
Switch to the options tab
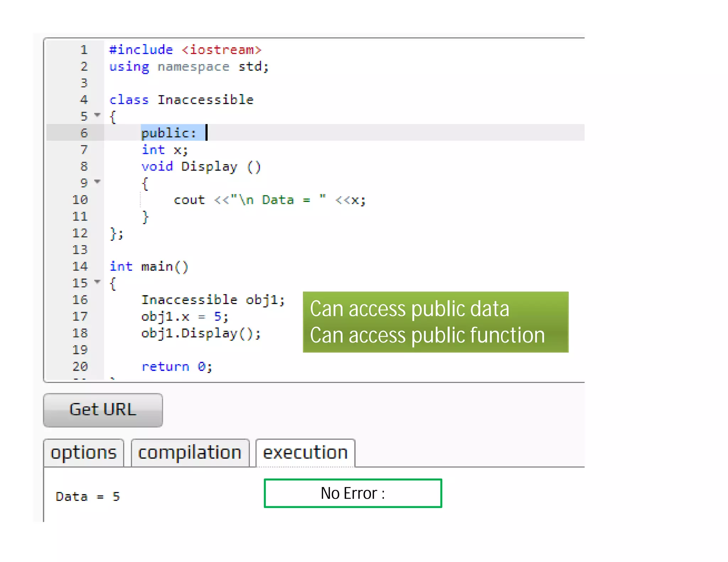pos(84,453)
